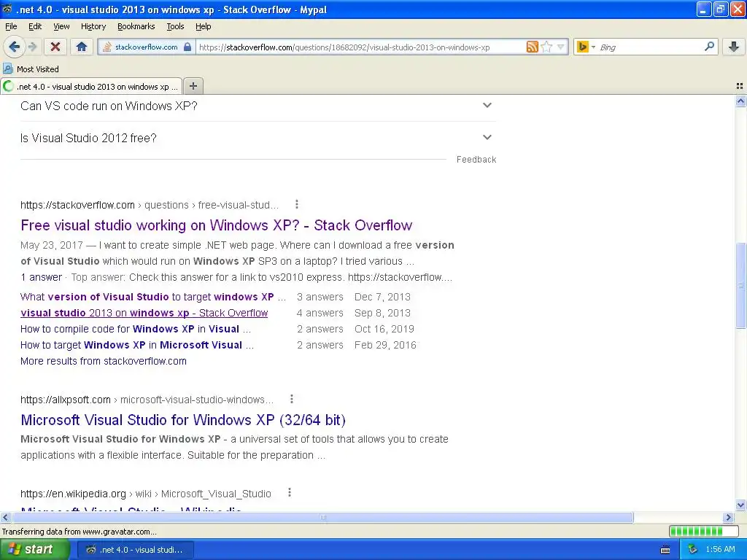Click the 'Sep 8, 2013' date text

click(x=382, y=313)
